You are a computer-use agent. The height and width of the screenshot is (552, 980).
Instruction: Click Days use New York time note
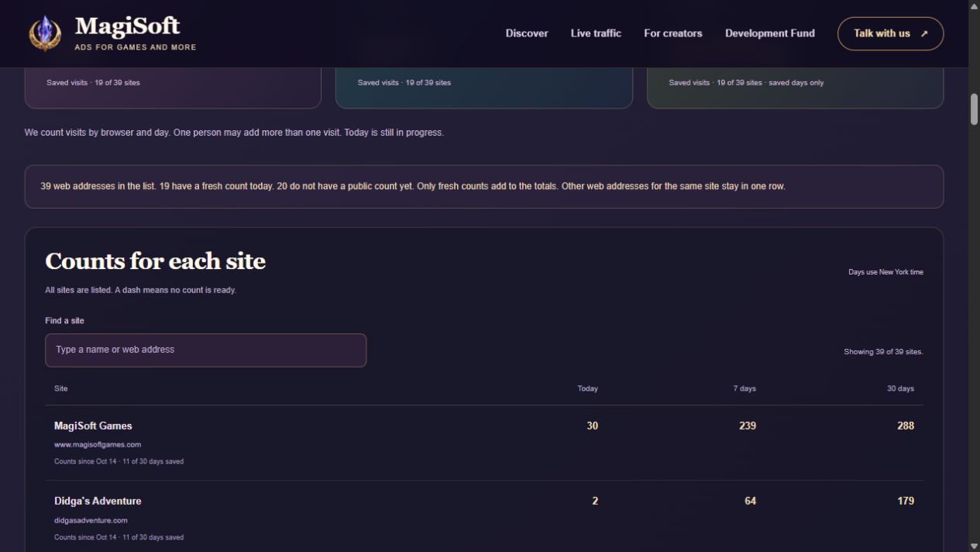[885, 272]
